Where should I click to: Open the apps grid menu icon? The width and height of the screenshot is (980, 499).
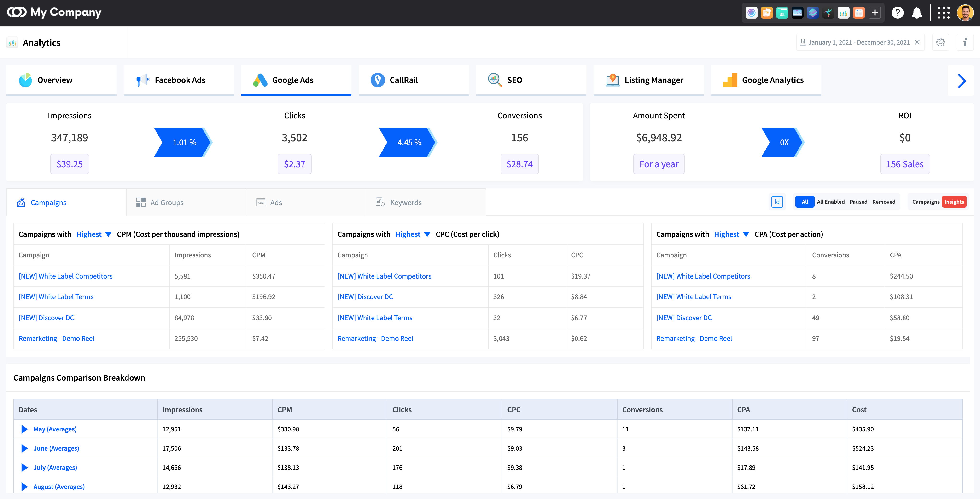coord(944,12)
